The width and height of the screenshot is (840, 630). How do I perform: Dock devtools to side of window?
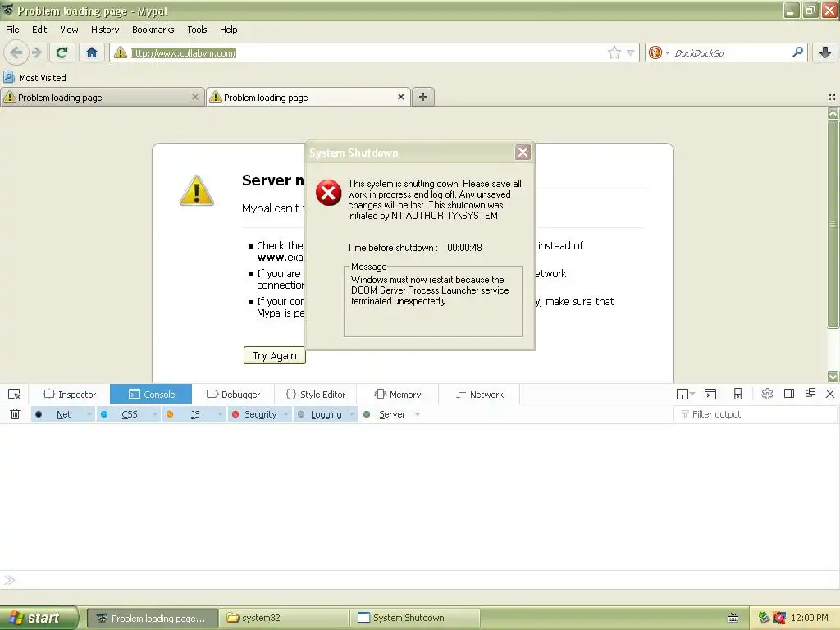(789, 394)
